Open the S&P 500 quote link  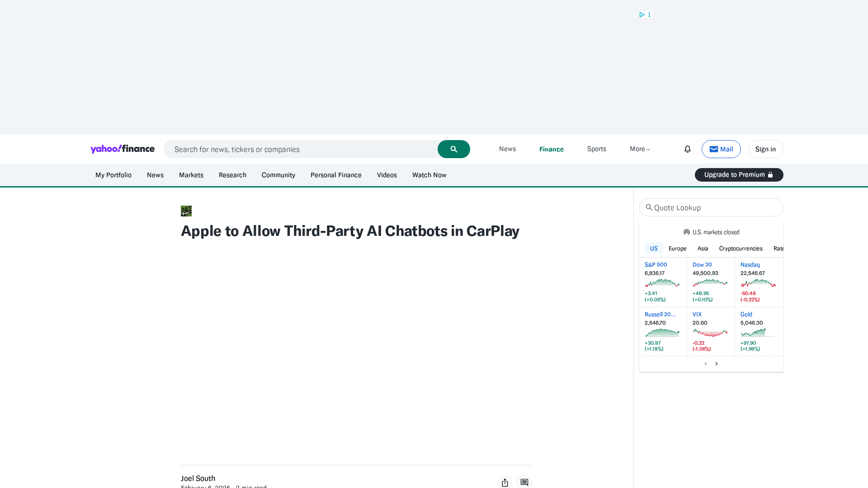coord(656,265)
